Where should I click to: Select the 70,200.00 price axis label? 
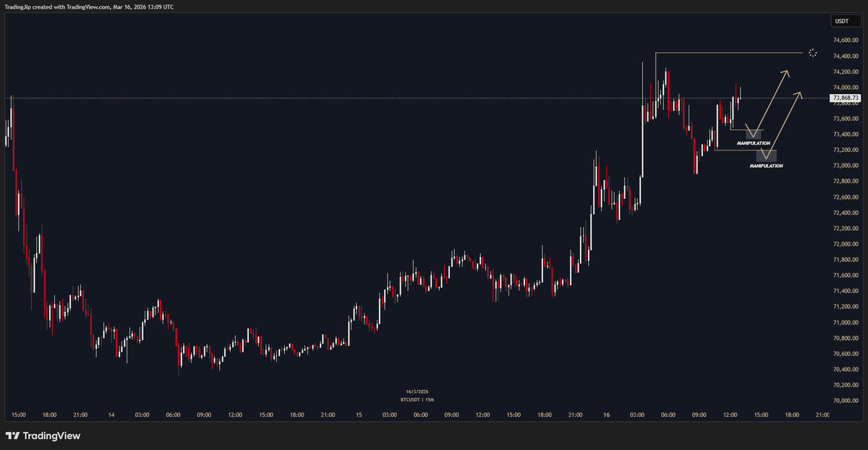pyautogui.click(x=846, y=386)
